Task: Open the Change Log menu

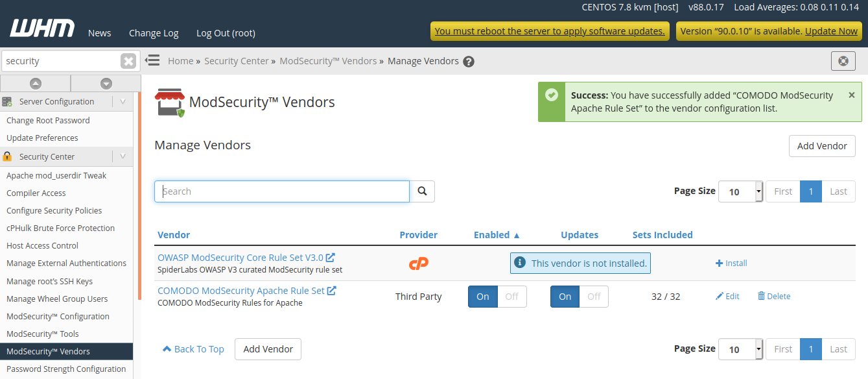Action: click(x=153, y=32)
